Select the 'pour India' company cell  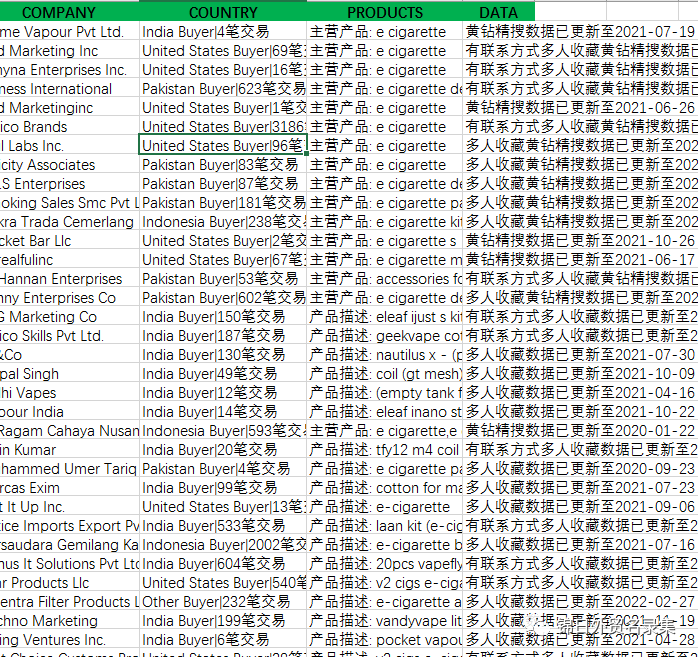point(69,412)
